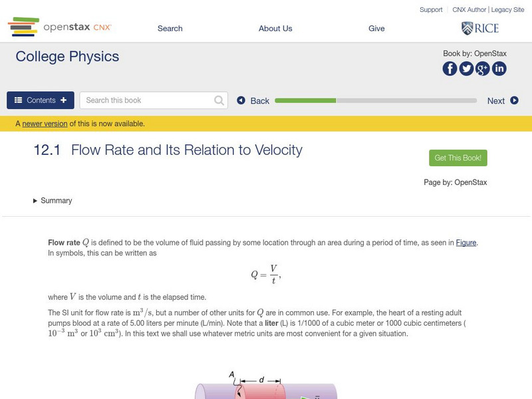This screenshot has width=532, height=399.
Task: Expand the Summary section
Action: (x=53, y=201)
